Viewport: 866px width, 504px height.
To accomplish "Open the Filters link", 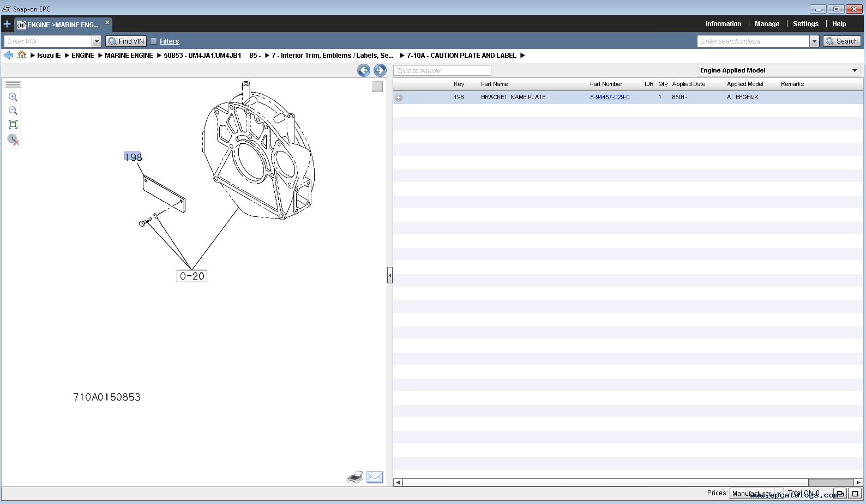I will pos(169,41).
